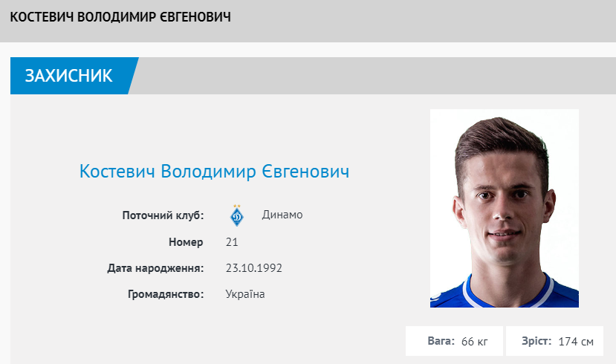Viewport: 616px width, 364px height.
Task: Click the Номер label
Action: tap(187, 242)
